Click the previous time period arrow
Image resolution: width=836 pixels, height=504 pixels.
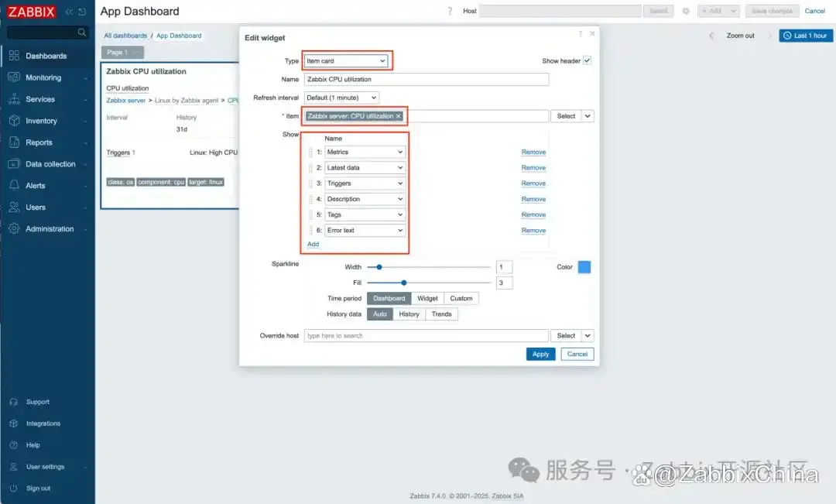tap(711, 36)
